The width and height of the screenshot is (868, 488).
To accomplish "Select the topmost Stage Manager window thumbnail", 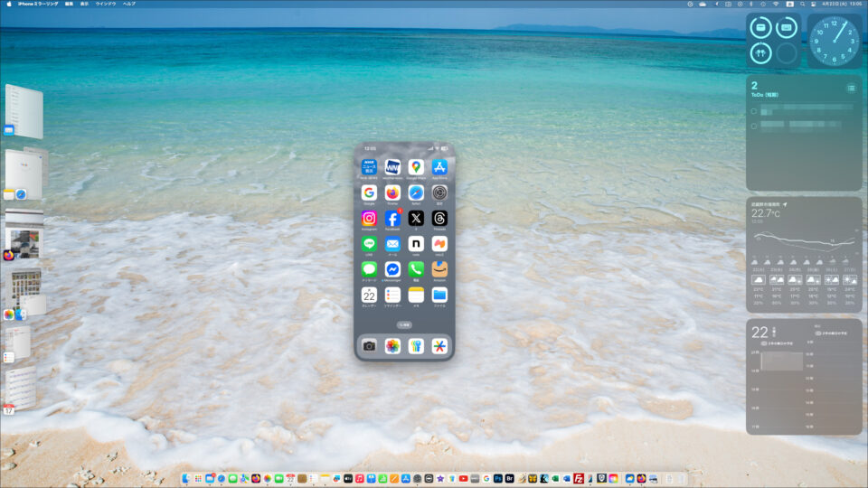I will 24,110.
